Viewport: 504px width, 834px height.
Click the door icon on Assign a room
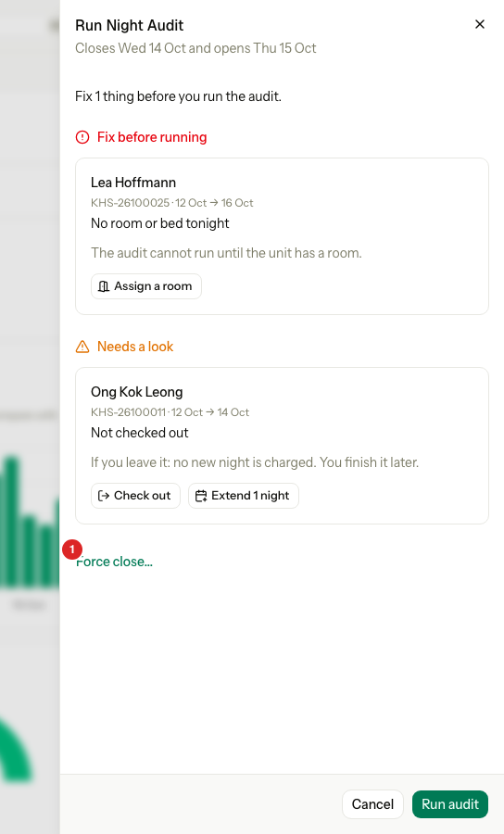pos(104,286)
